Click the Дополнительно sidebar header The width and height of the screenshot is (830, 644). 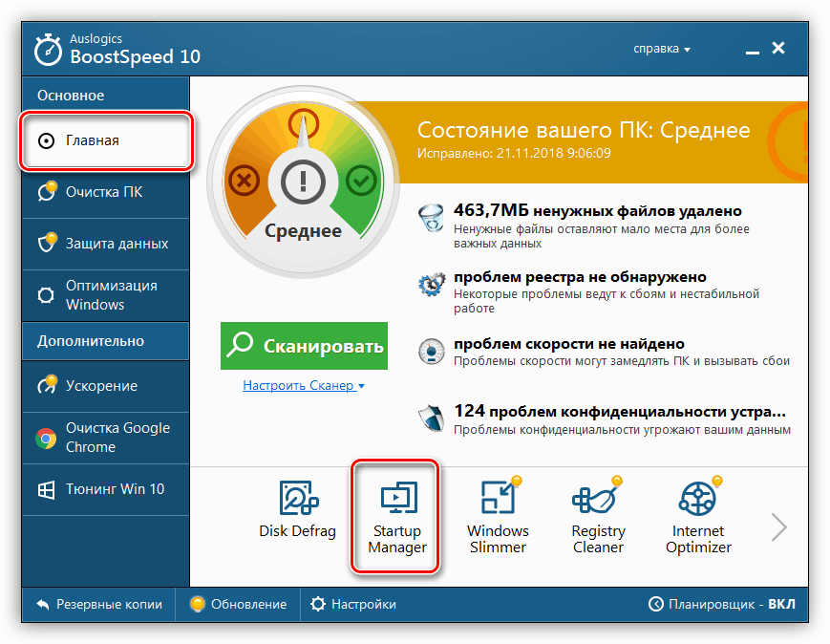[x=106, y=341]
